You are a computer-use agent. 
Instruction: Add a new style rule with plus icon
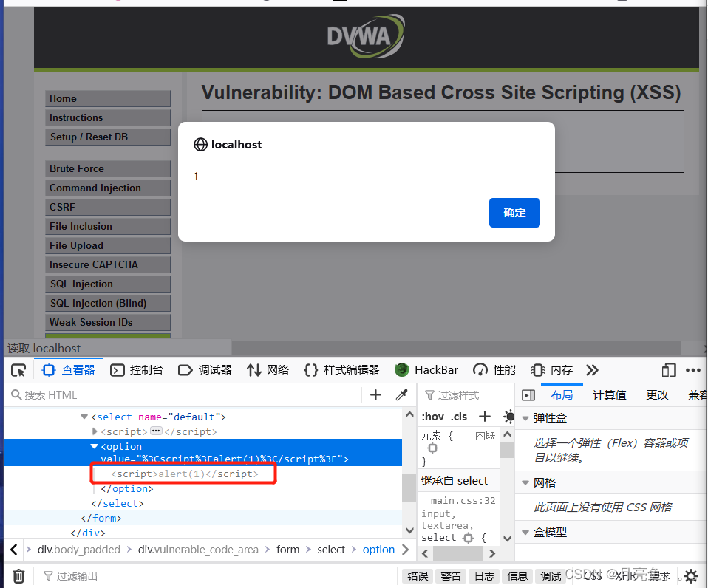[485, 417]
